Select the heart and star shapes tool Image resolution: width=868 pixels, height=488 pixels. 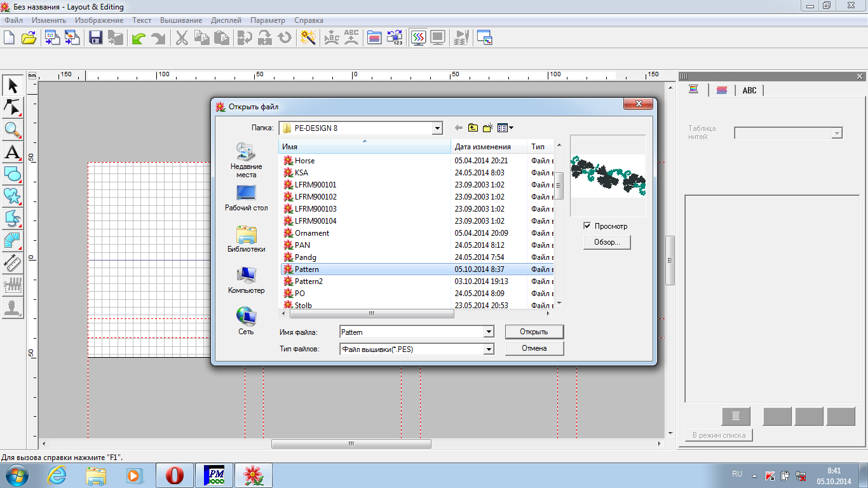pos(13,196)
